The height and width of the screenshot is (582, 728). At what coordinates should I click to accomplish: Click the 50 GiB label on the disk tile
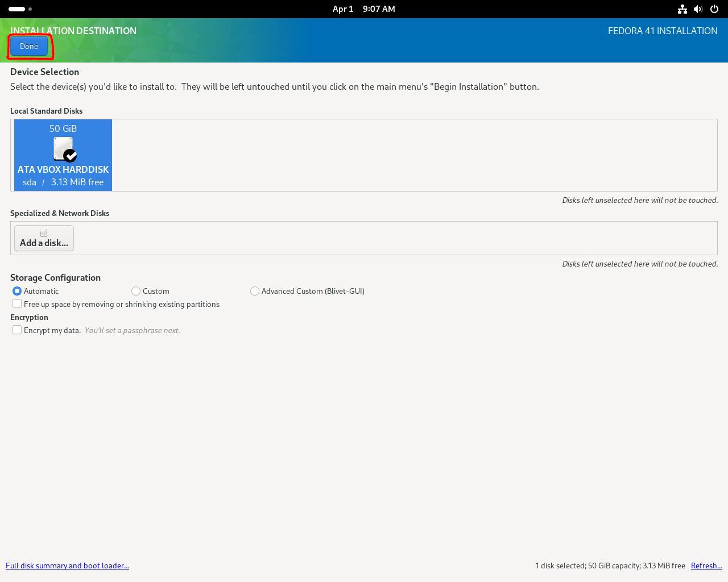pyautogui.click(x=63, y=128)
